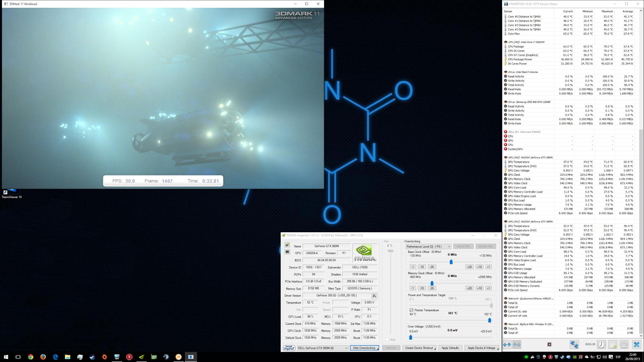
Task: Click HWiNFO expand-columns double-arrow icon
Action: [x=507, y=344]
